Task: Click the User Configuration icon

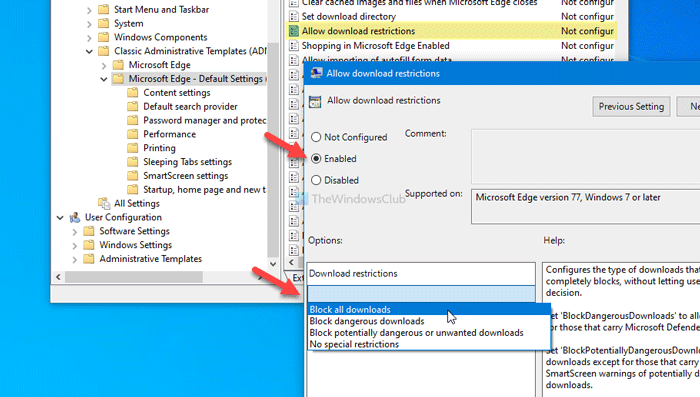Action: [x=75, y=217]
